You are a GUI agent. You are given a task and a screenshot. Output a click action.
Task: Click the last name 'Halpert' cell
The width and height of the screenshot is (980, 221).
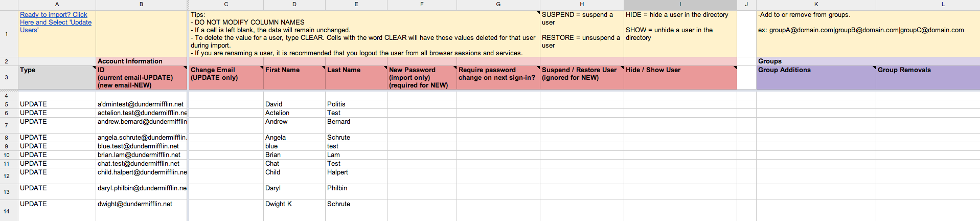356,176
